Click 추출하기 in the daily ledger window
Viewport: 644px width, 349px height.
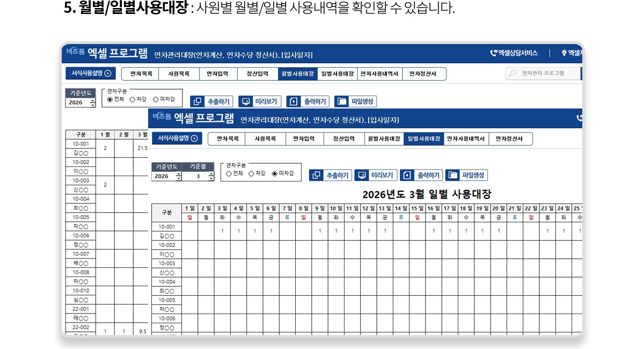[x=331, y=175]
